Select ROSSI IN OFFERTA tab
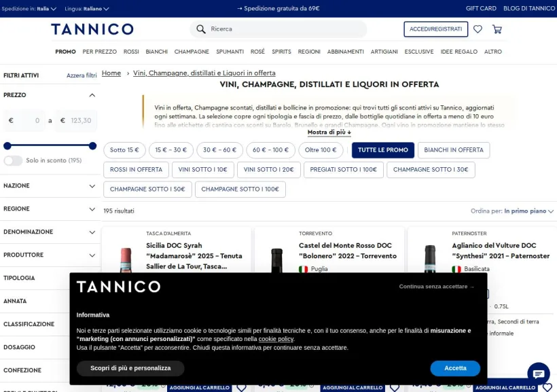557x392 pixels. (x=136, y=170)
